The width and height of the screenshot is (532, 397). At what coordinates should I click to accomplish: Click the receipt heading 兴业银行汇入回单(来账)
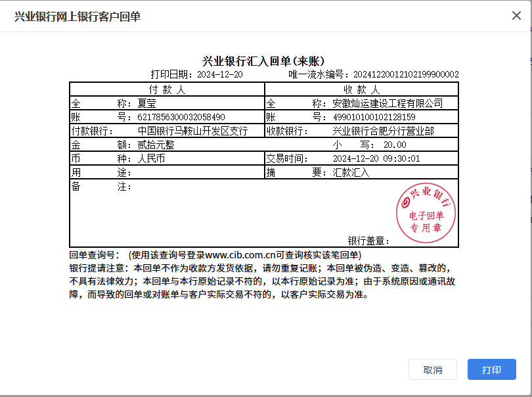(263, 61)
